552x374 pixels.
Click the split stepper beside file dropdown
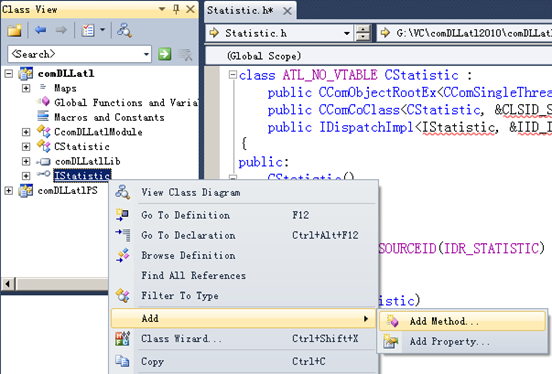pos(363,33)
